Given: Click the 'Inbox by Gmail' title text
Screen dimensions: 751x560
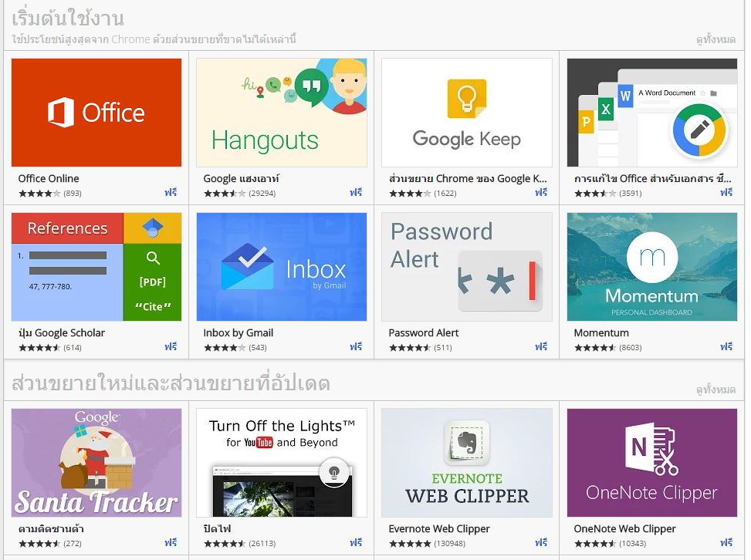Looking at the screenshot, I should point(238,332).
